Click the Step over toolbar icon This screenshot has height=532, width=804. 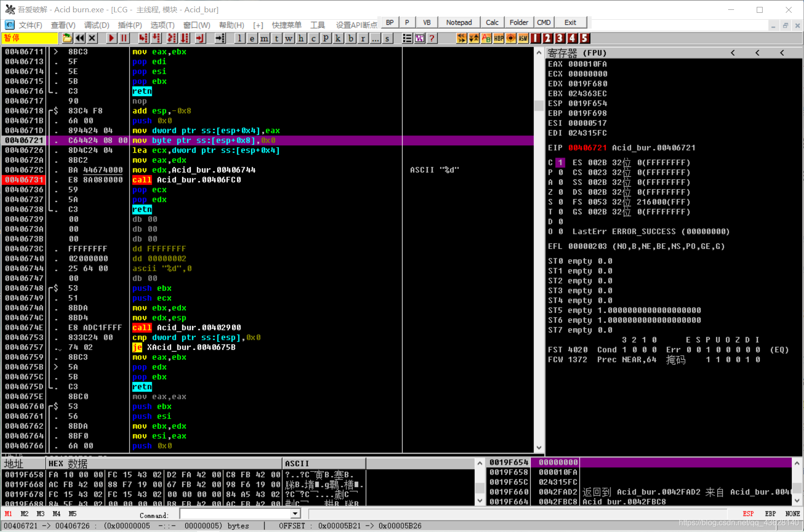pyautogui.click(x=156, y=38)
